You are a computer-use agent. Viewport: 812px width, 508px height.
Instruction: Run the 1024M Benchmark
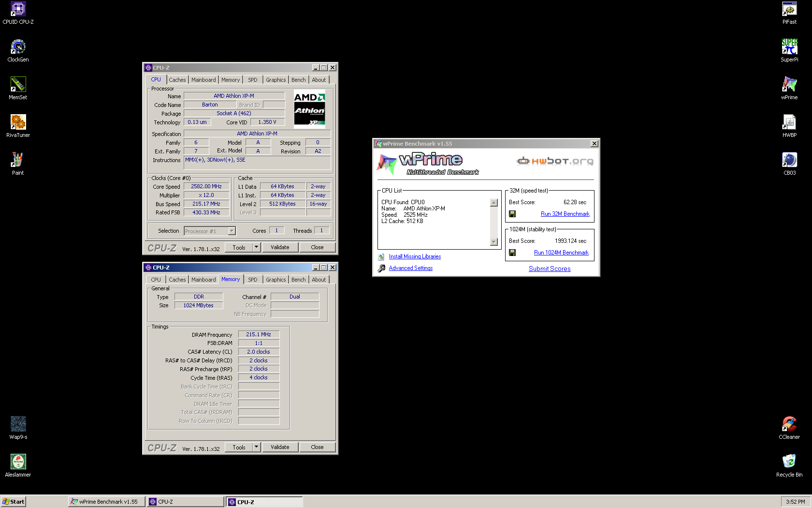pos(561,253)
